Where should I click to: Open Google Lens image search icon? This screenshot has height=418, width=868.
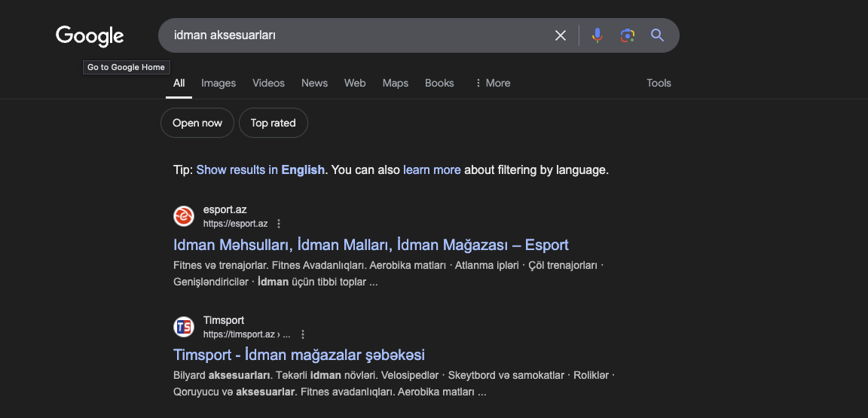pos(627,35)
